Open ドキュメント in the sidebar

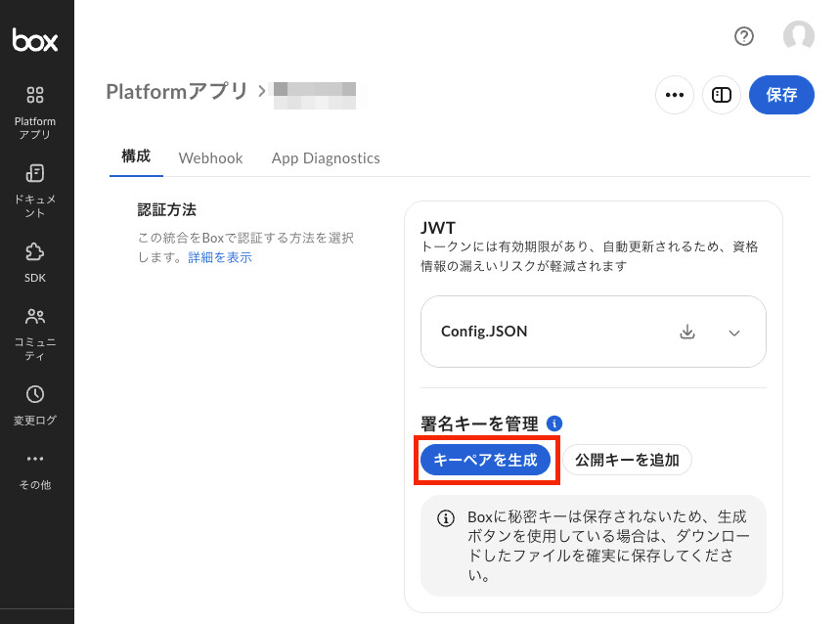pos(35,192)
